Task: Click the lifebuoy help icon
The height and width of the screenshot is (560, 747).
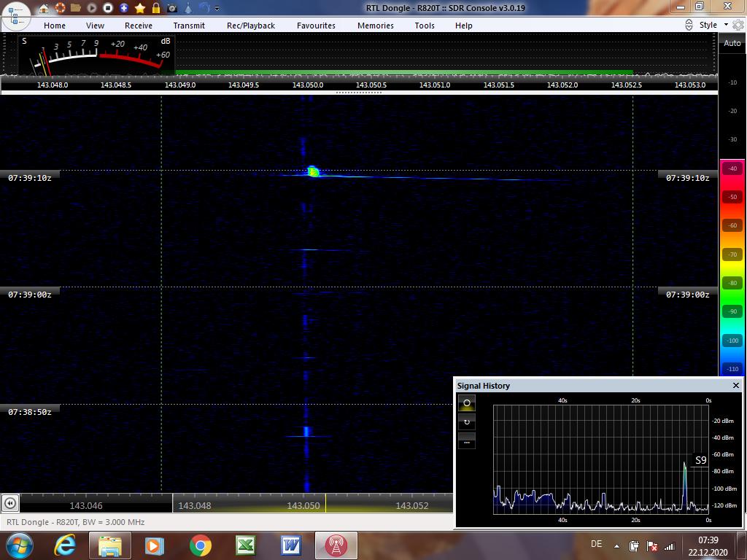Action: [x=60, y=7]
